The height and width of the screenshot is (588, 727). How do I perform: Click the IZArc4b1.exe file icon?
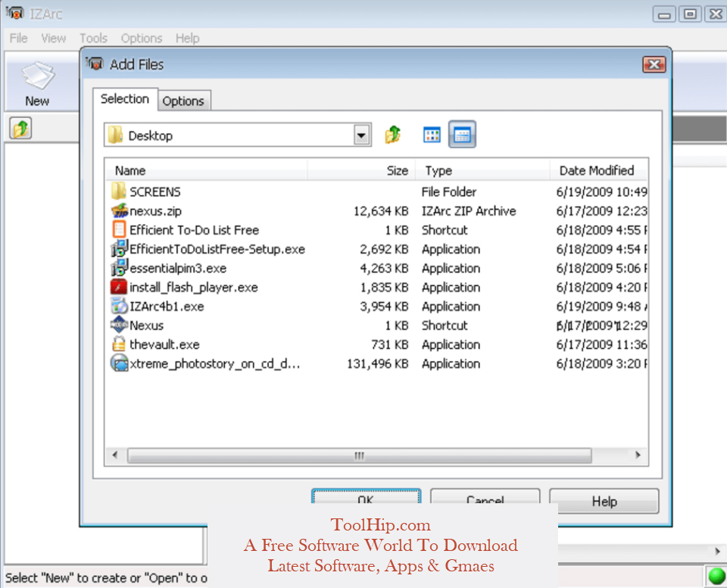[119, 306]
